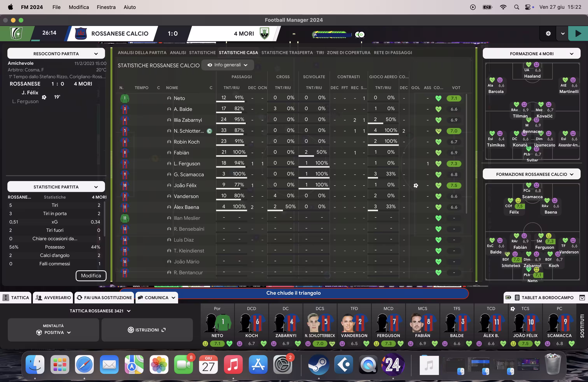Screen dimensions: 588x382
Task: Click Fai una sostituzione button
Action: click(104, 298)
